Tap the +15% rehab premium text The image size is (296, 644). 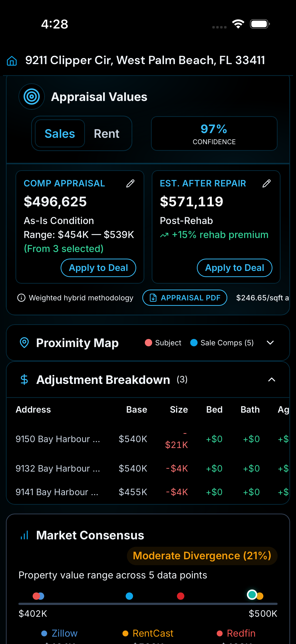click(x=220, y=235)
